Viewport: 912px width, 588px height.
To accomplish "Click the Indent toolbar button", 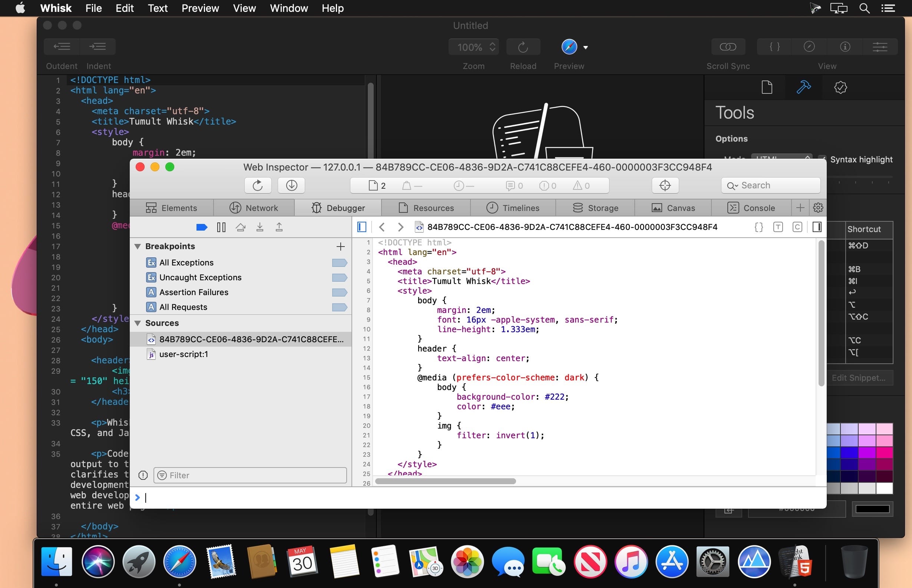I will (98, 47).
